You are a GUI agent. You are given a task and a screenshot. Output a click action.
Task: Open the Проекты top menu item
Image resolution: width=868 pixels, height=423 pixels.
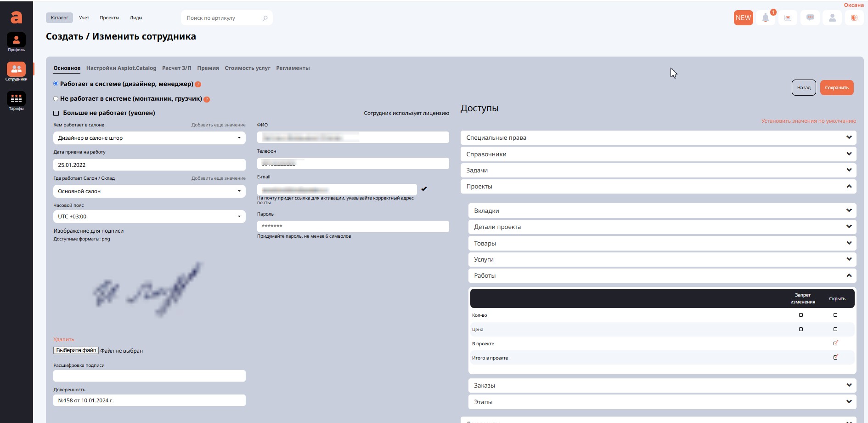[x=109, y=18]
